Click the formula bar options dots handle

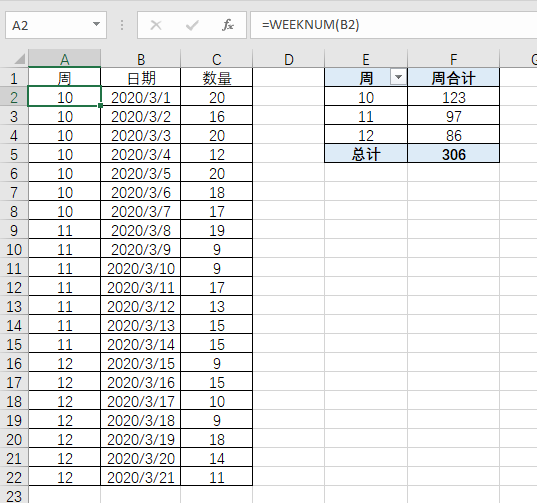click(122, 25)
